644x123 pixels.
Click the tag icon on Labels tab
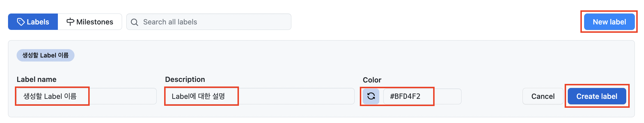[x=21, y=22]
